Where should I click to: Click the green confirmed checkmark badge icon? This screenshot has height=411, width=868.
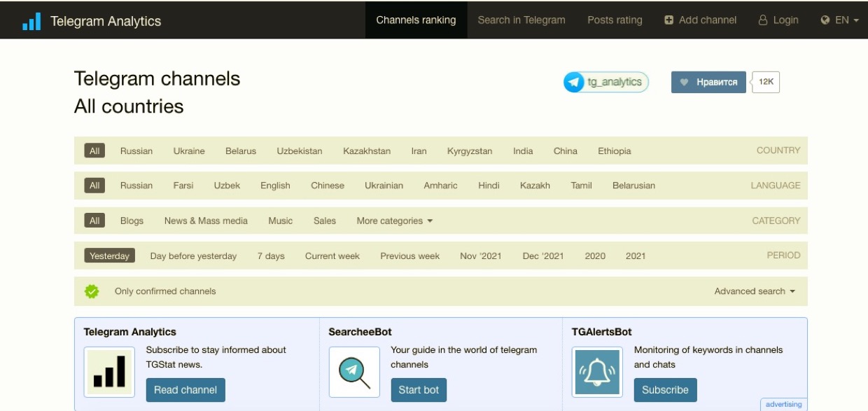[x=92, y=291]
